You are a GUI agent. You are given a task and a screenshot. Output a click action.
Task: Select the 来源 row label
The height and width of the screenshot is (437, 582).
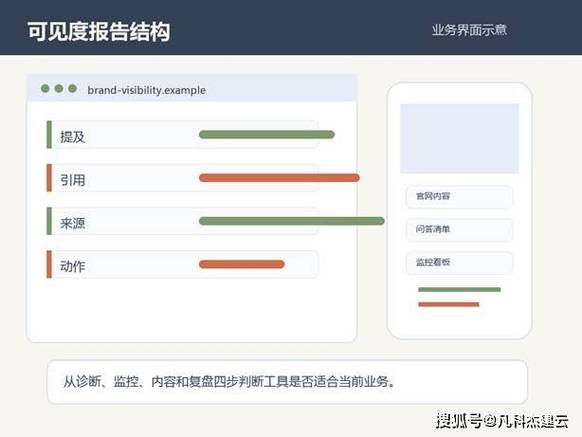[73, 223]
